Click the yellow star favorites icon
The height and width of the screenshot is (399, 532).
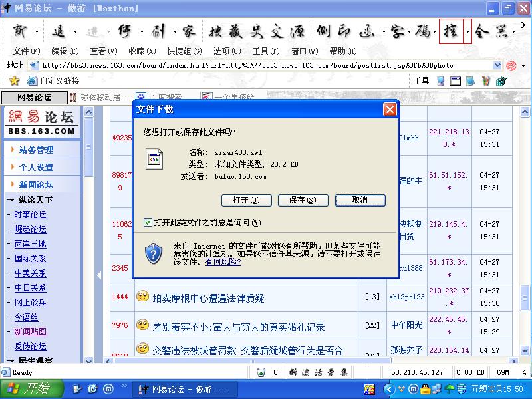(14, 80)
